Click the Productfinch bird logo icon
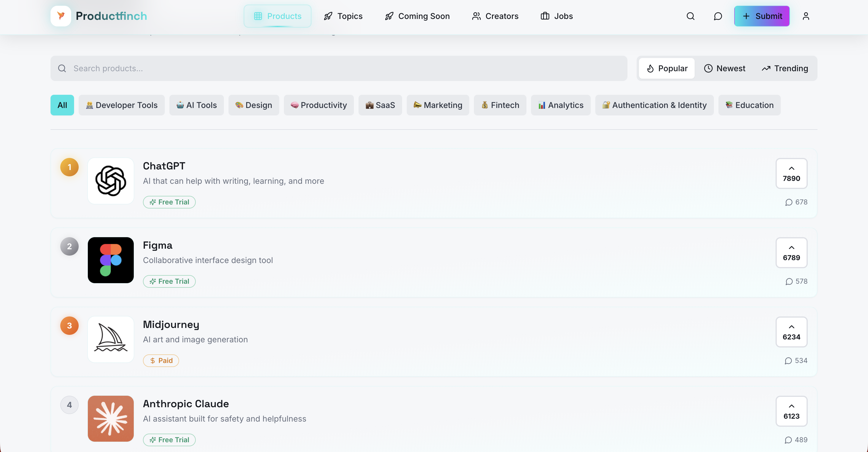The image size is (868, 452). click(x=61, y=16)
